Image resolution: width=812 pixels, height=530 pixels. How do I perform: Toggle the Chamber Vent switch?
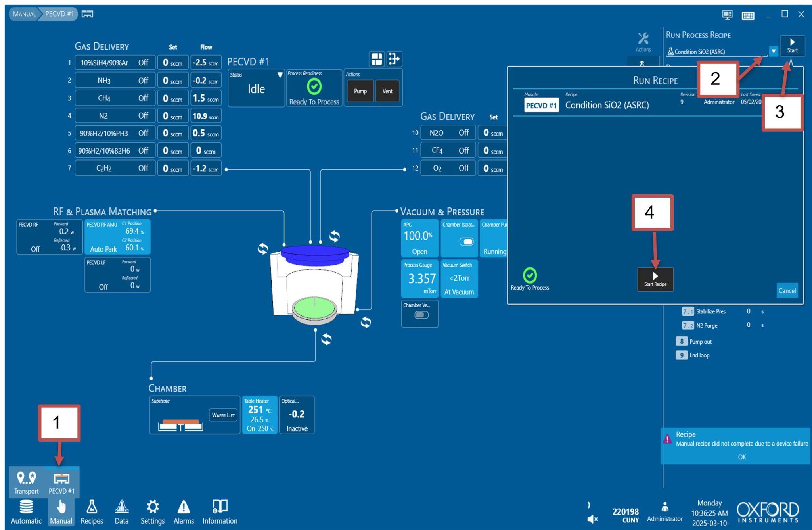pyautogui.click(x=421, y=315)
